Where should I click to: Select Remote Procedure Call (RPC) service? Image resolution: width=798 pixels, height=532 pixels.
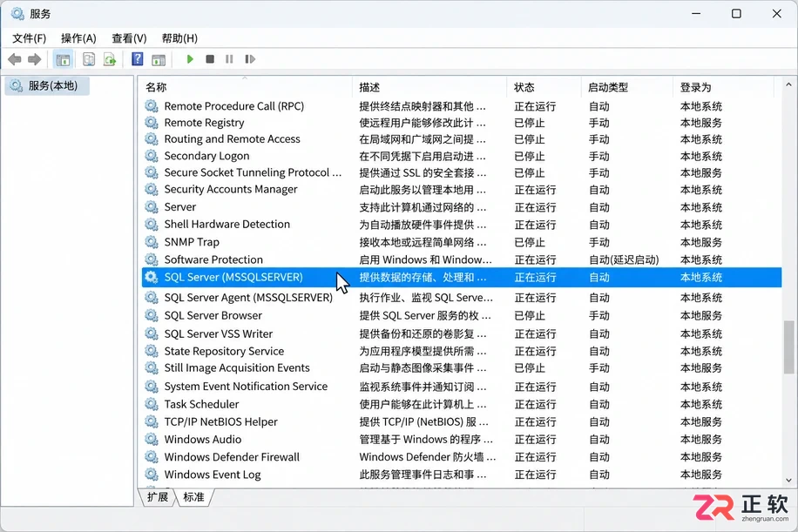[x=461, y=106]
